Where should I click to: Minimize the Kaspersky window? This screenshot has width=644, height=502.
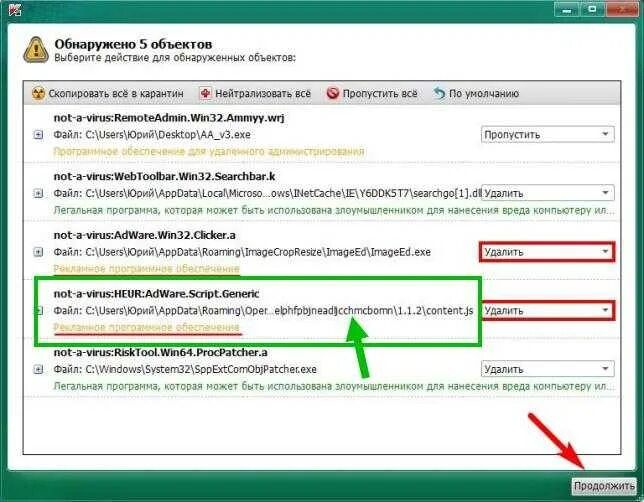567,9
